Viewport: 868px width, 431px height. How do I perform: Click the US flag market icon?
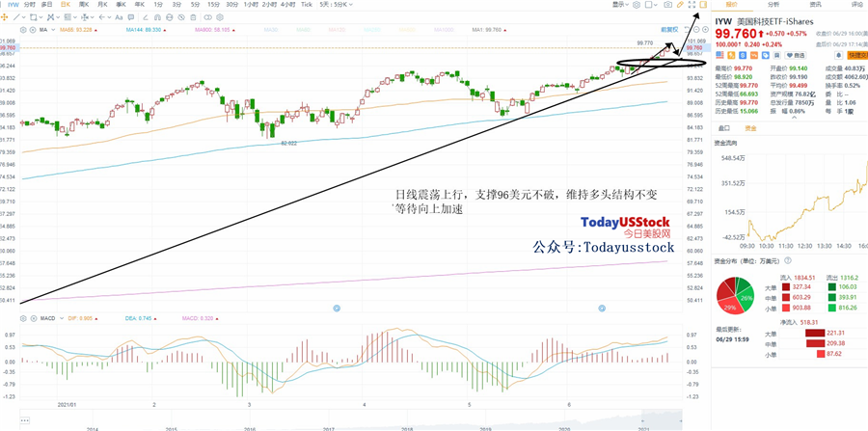click(719, 55)
